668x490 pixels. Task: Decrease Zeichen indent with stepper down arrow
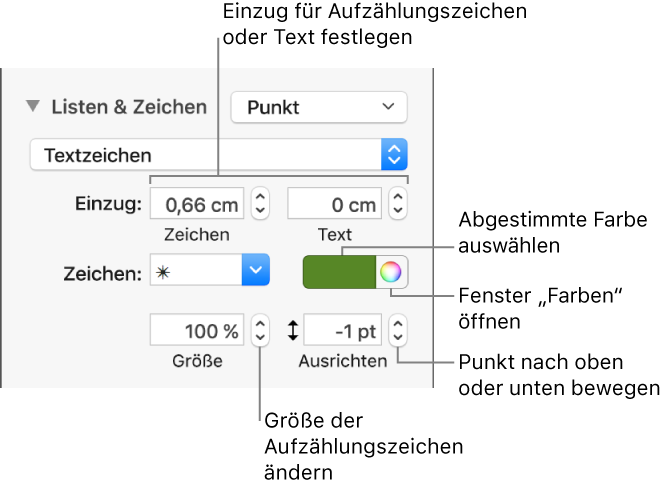tap(260, 213)
